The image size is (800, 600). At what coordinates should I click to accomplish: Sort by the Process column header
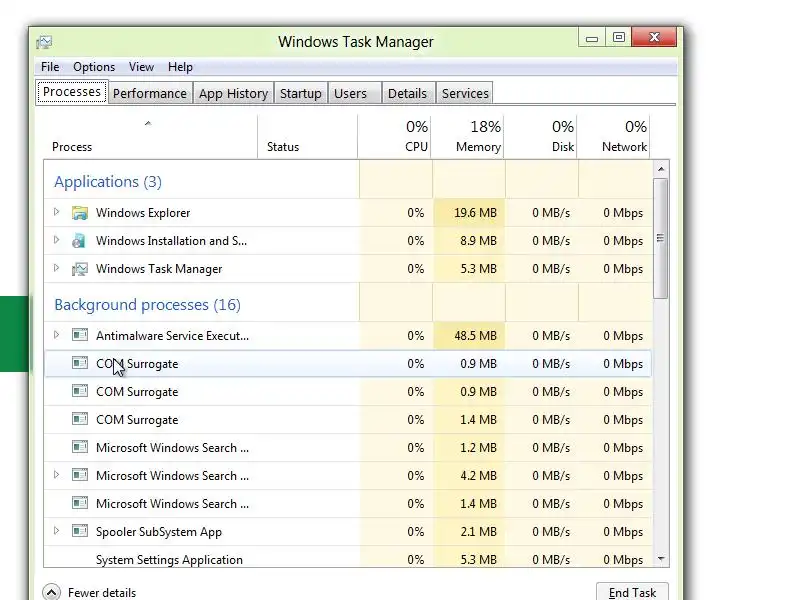pos(148,137)
